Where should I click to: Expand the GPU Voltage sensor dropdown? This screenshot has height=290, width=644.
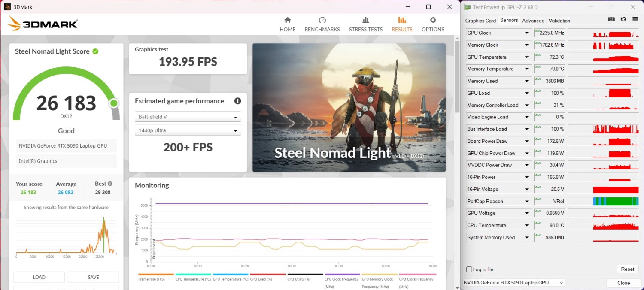coord(527,213)
